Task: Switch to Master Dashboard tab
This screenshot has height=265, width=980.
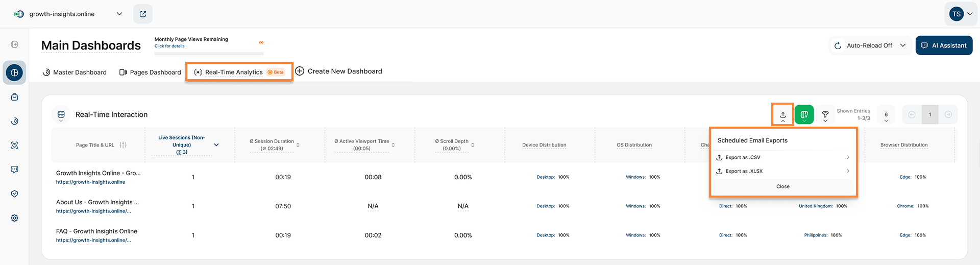Action: (x=75, y=72)
